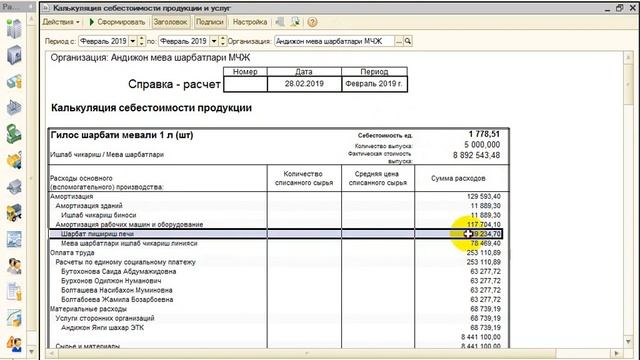Viewport: 640px width, 360px height.
Task: Click the gray print icon in report toolbar
Action: 280,22
